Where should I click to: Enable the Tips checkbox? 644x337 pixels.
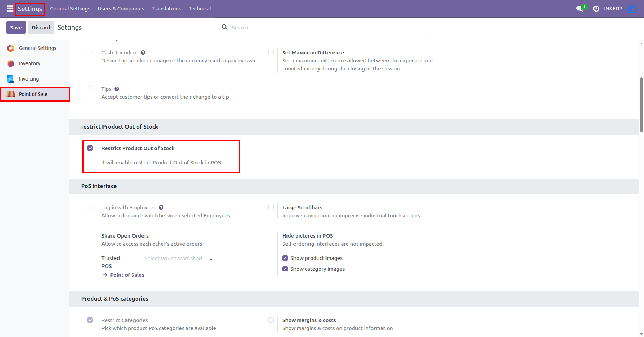point(90,89)
